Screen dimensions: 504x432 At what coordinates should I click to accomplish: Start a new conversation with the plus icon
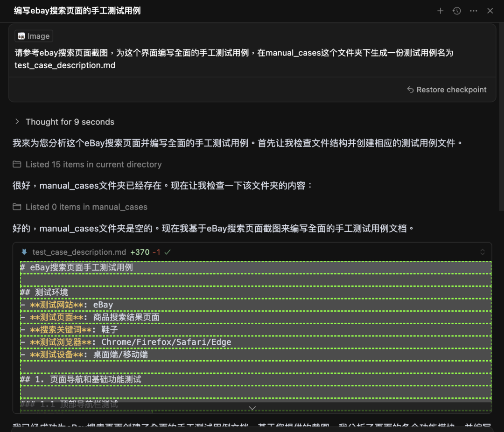(x=440, y=10)
